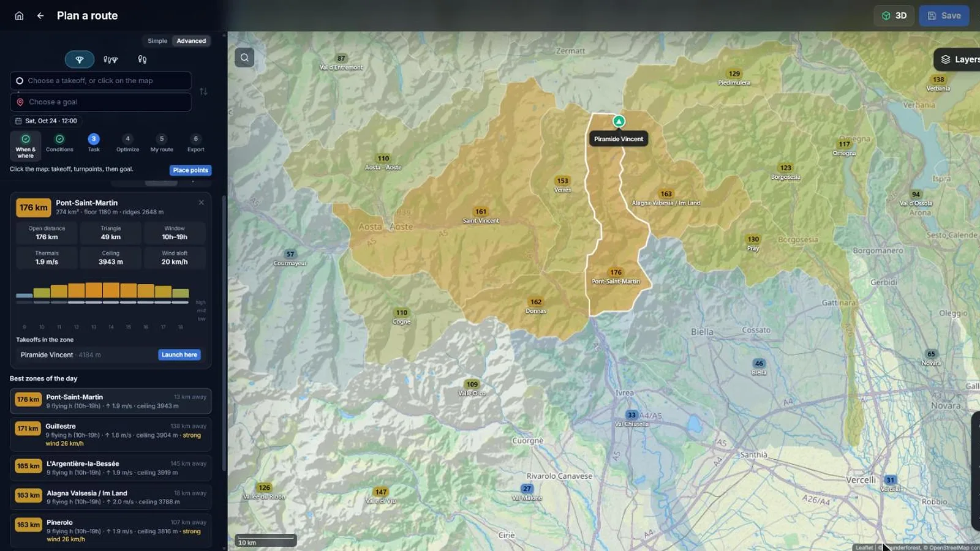Viewport: 980px width, 551px height.
Task: Click the Piramide Vincent map label
Action: click(x=619, y=139)
